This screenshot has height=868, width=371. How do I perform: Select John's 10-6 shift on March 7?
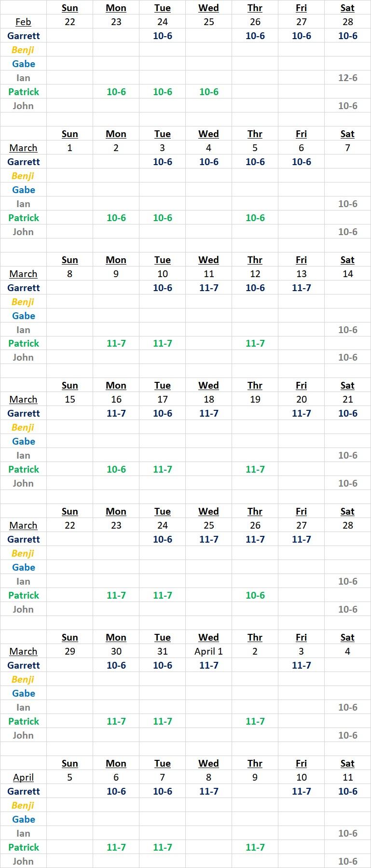347,232
